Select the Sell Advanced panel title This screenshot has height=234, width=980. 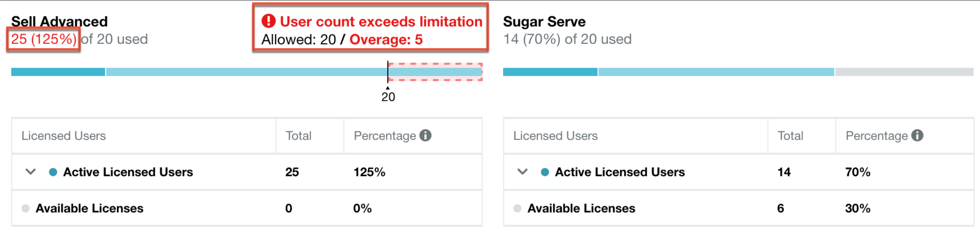coord(59,21)
